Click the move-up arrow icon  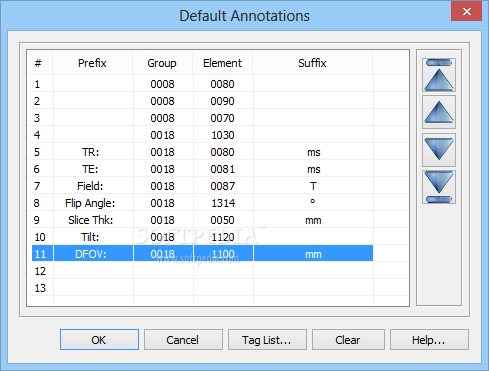439,112
